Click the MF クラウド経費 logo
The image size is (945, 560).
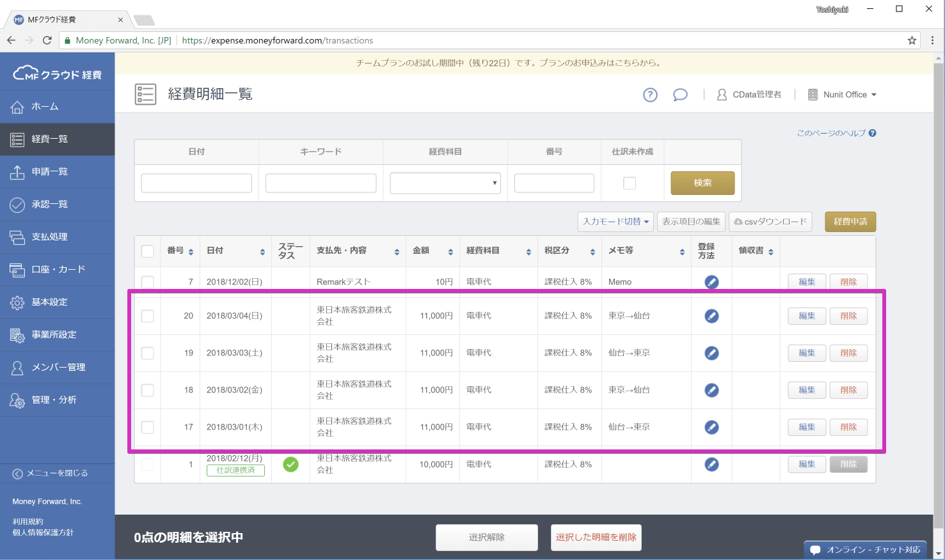coord(57,74)
